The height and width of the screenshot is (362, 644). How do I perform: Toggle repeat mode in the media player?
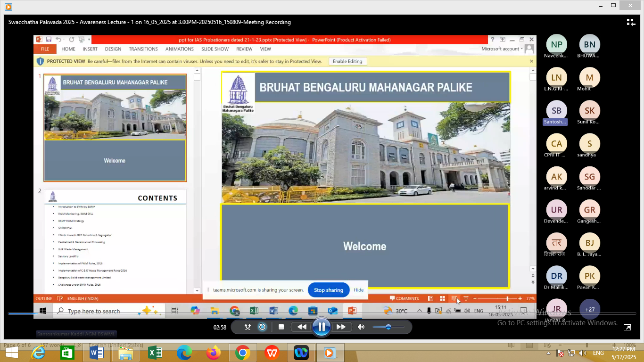coord(263,327)
